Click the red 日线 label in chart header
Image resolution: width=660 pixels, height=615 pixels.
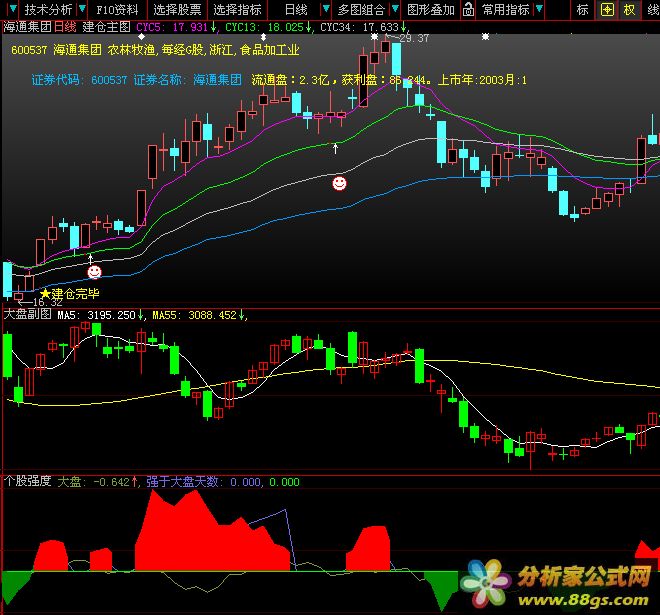(x=65, y=27)
